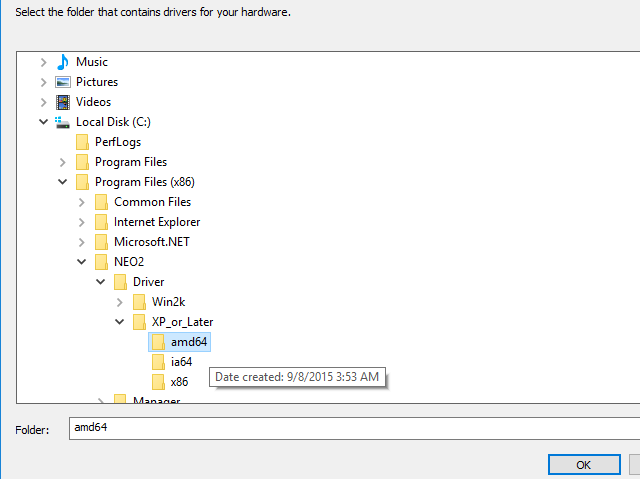Click the x86 folder icon
This screenshot has height=479, width=640.
(158, 382)
